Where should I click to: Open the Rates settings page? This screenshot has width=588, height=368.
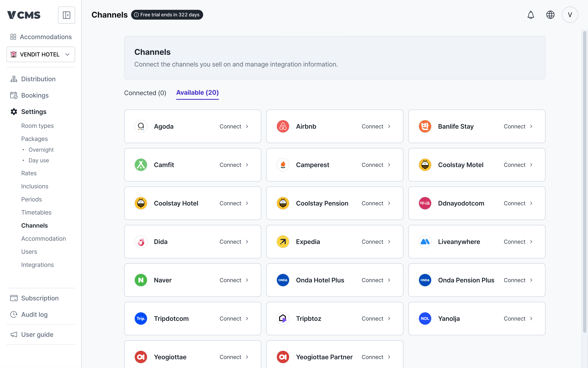(x=29, y=173)
